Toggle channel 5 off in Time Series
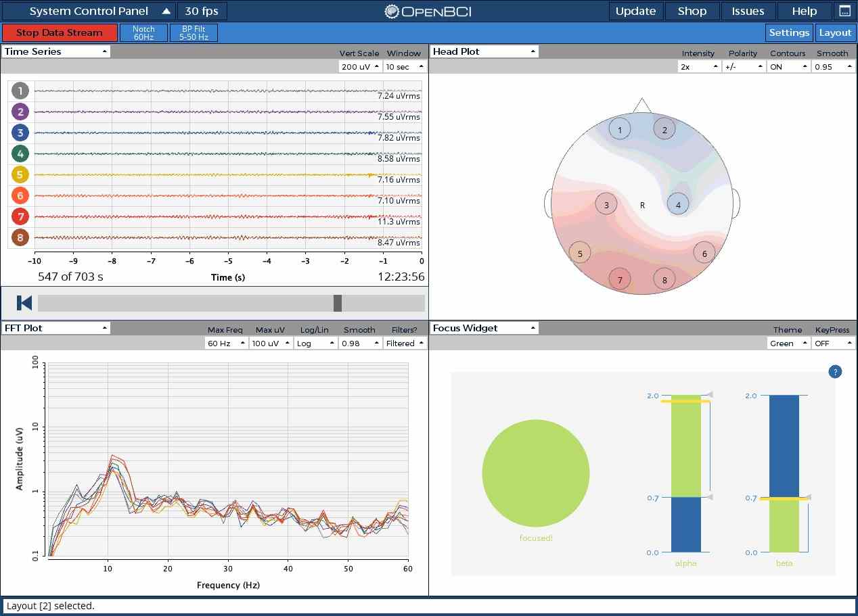 click(x=20, y=174)
